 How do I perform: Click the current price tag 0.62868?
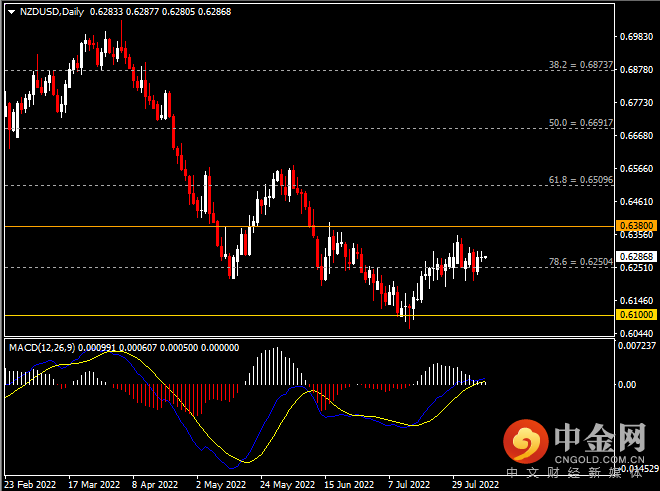(636, 256)
